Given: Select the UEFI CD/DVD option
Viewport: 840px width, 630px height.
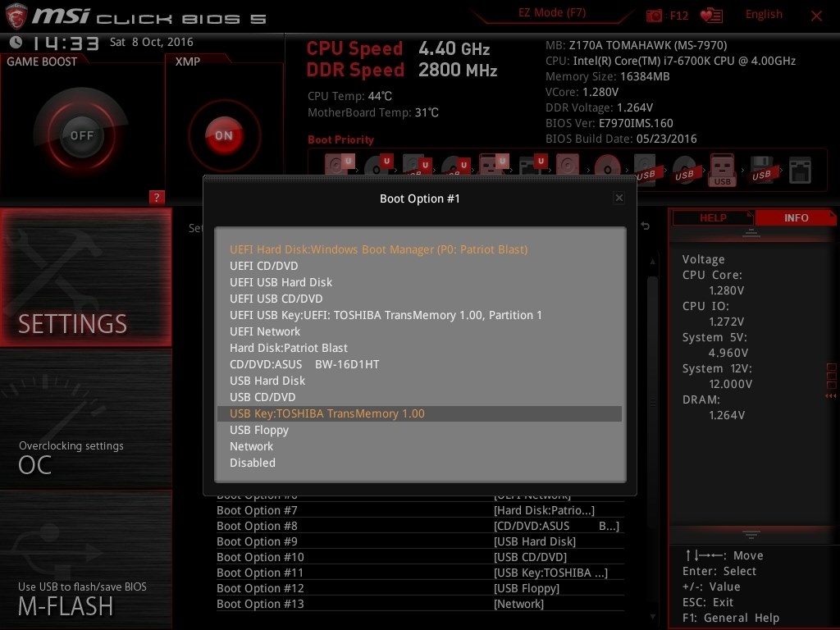Looking at the screenshot, I should click(419, 266).
